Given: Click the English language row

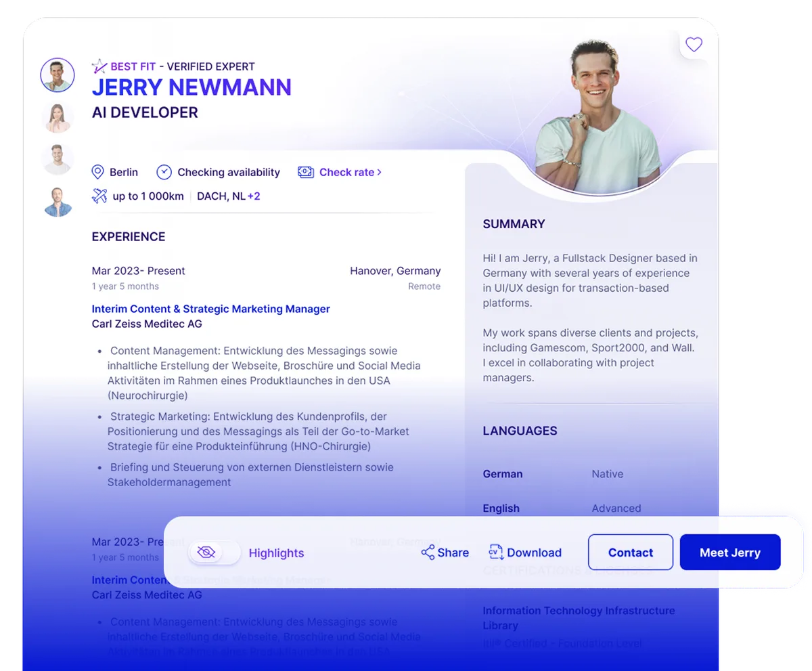Looking at the screenshot, I should coord(562,508).
